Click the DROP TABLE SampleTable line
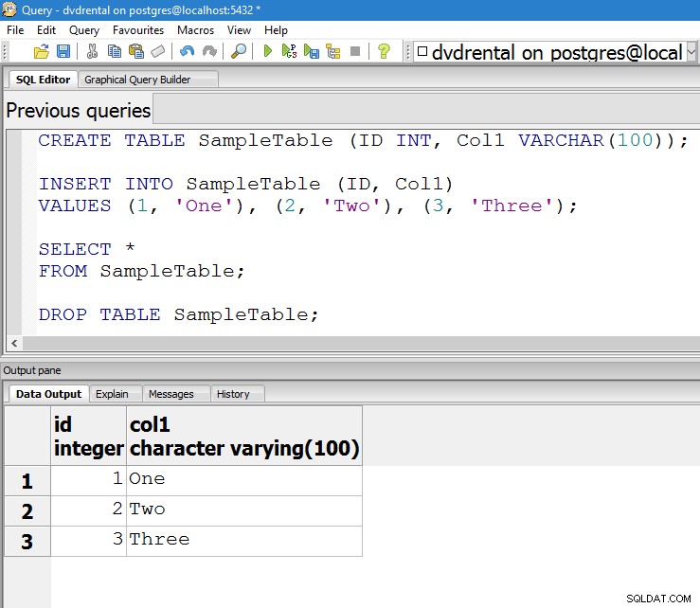The width and height of the screenshot is (700, 608). [179, 314]
